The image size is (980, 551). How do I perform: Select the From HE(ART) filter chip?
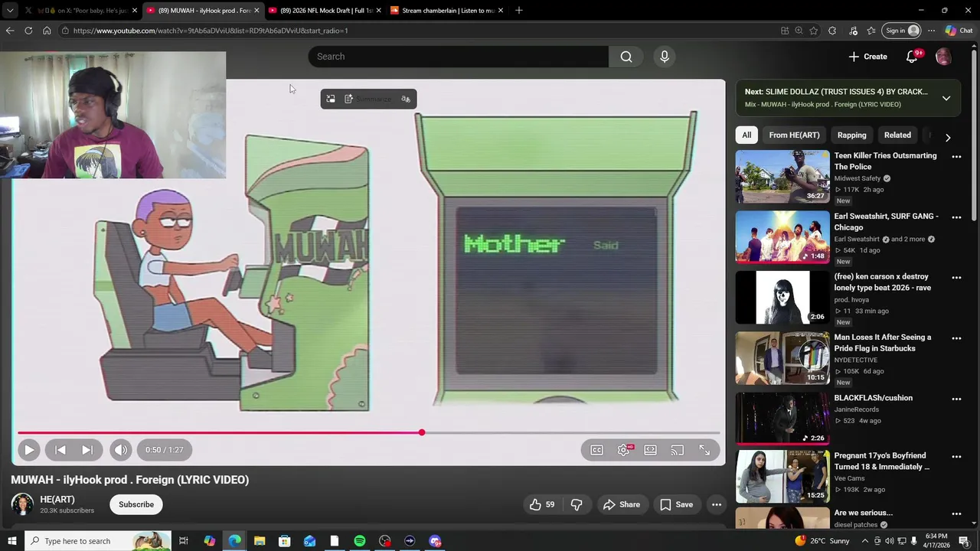(x=794, y=135)
